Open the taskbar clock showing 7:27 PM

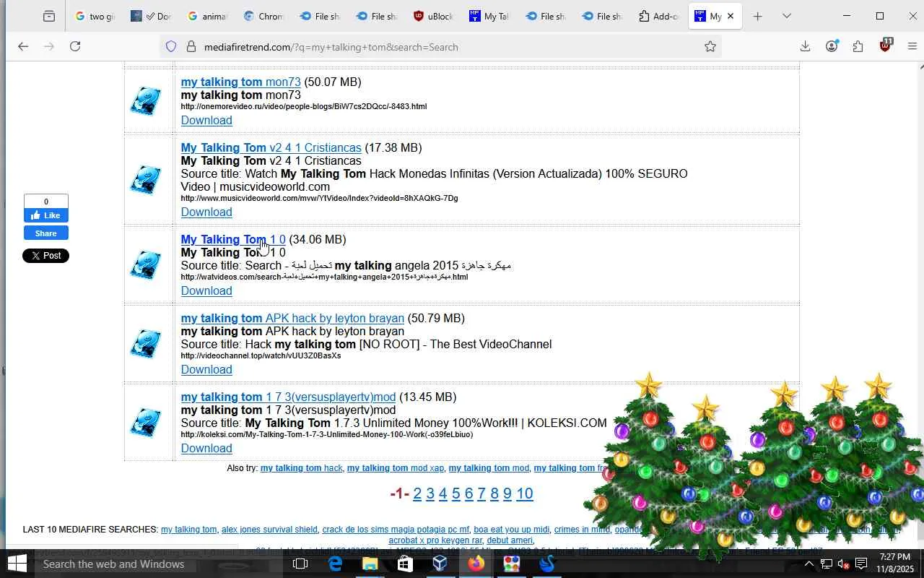click(895, 564)
